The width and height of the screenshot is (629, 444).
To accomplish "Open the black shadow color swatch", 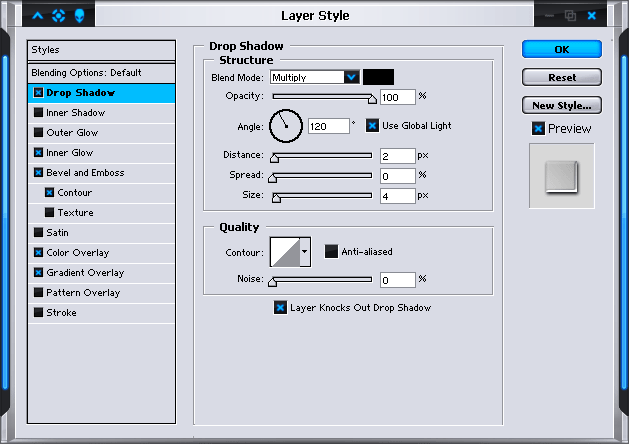I will point(378,77).
